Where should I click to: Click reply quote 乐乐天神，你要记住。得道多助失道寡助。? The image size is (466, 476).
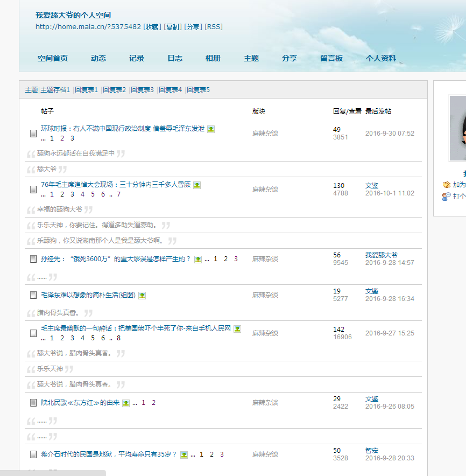pyautogui.click(x=98, y=225)
